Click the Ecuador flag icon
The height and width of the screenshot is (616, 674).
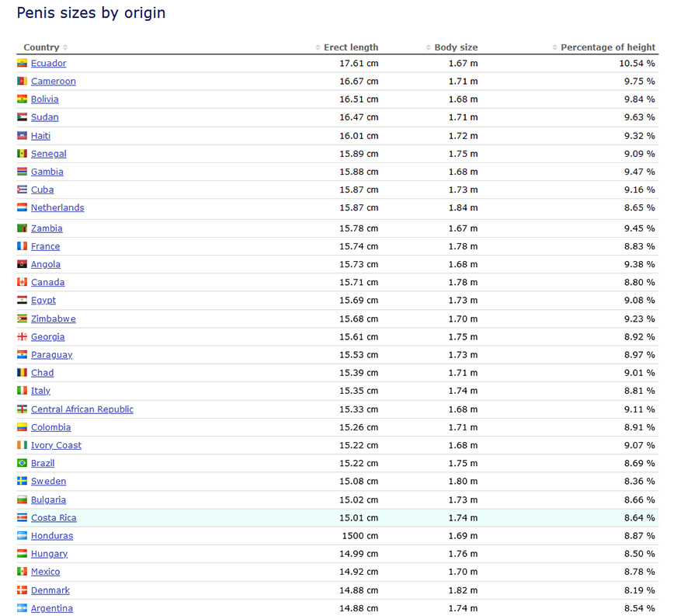[x=23, y=63]
